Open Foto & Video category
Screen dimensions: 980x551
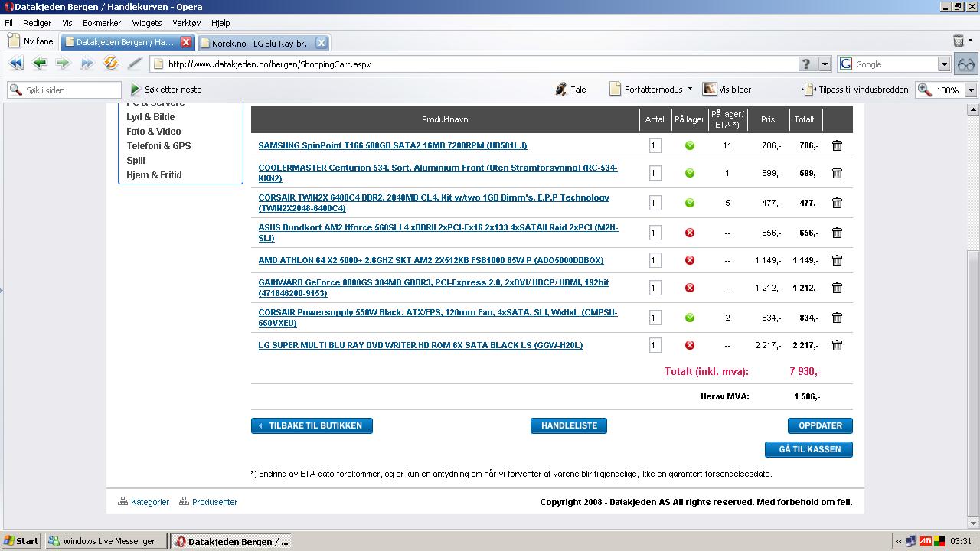[154, 132]
